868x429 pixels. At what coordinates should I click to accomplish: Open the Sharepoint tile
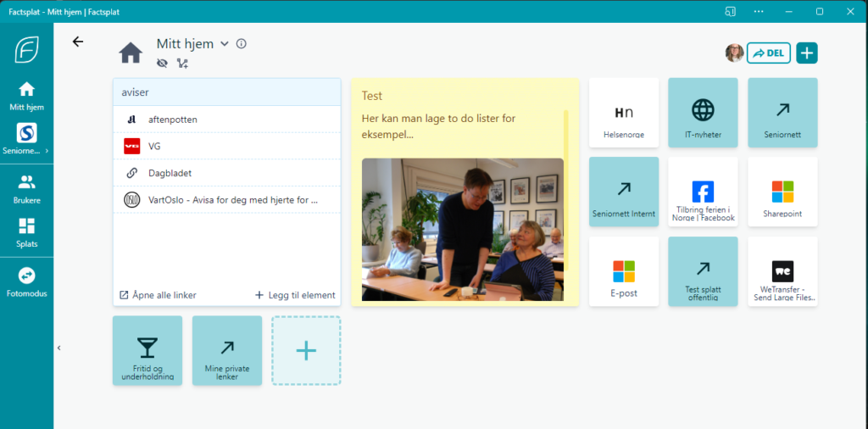782,192
